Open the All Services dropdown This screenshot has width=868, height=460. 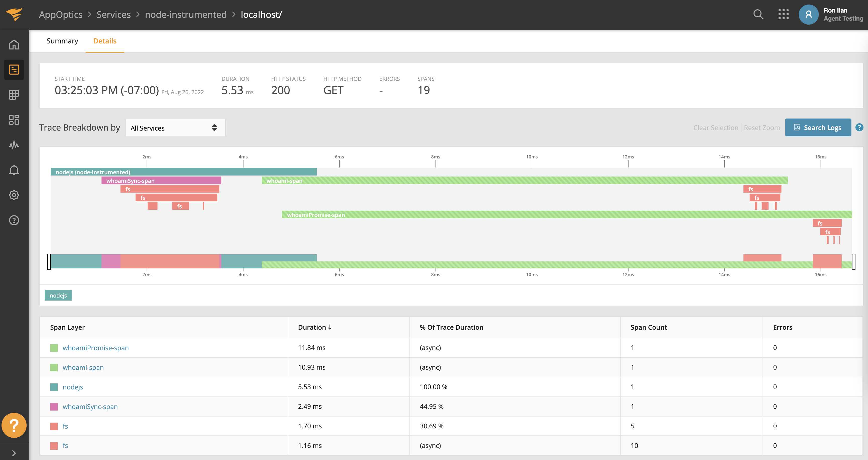coord(175,128)
